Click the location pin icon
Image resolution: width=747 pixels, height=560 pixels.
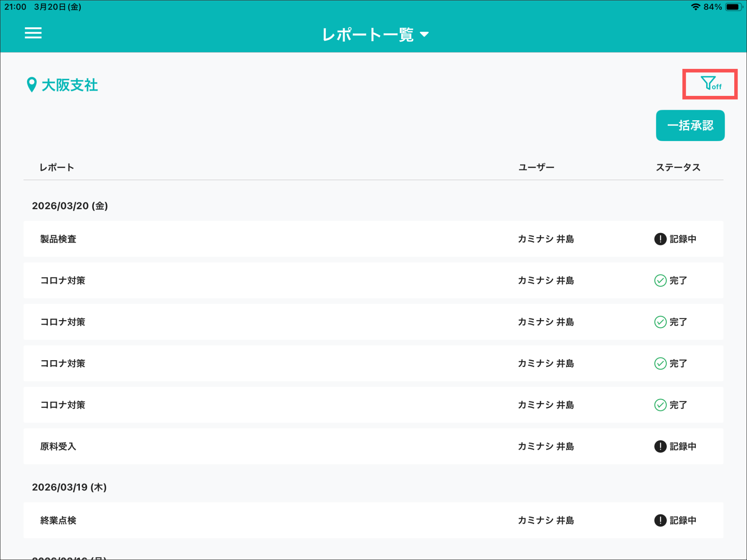pyautogui.click(x=32, y=85)
